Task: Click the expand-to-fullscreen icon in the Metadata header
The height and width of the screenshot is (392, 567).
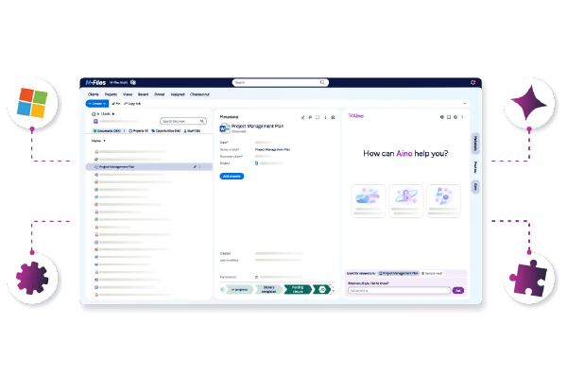Action: [x=318, y=117]
